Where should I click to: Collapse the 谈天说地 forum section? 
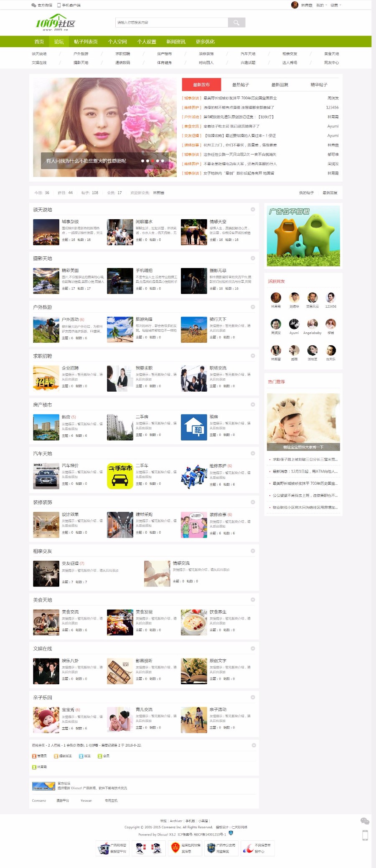point(253,209)
